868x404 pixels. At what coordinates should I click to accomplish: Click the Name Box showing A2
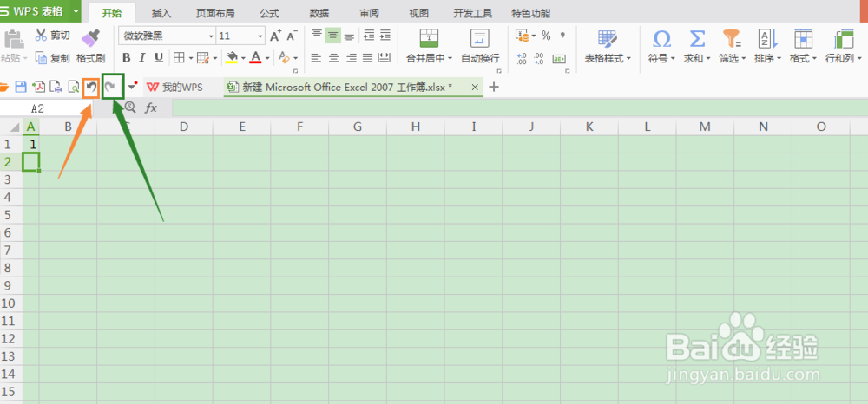coord(47,108)
